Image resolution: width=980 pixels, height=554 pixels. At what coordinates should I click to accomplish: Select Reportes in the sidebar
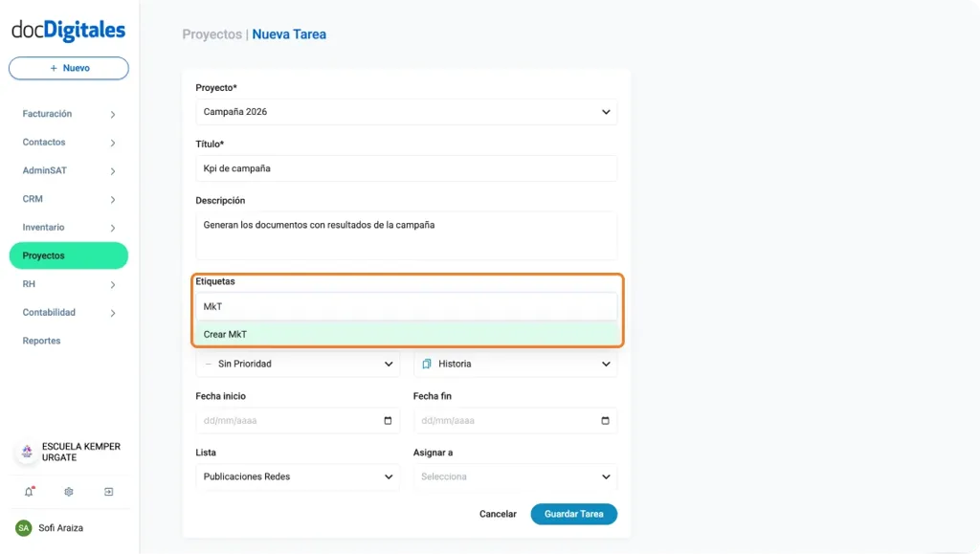(41, 340)
